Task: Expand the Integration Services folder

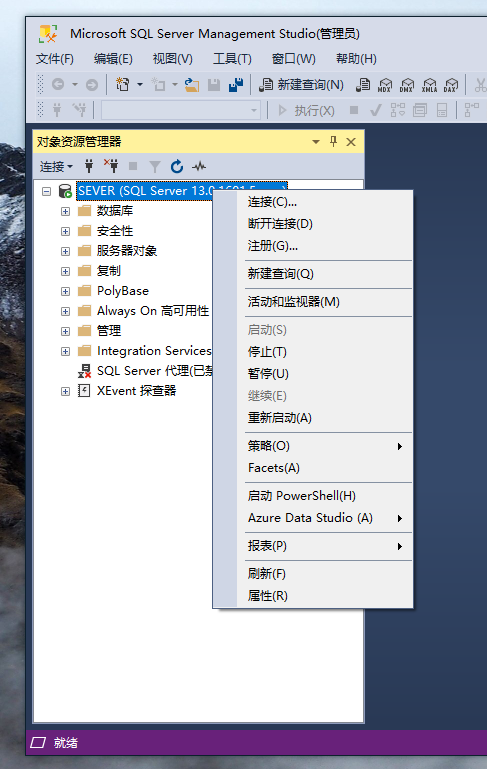Action: pos(65,352)
